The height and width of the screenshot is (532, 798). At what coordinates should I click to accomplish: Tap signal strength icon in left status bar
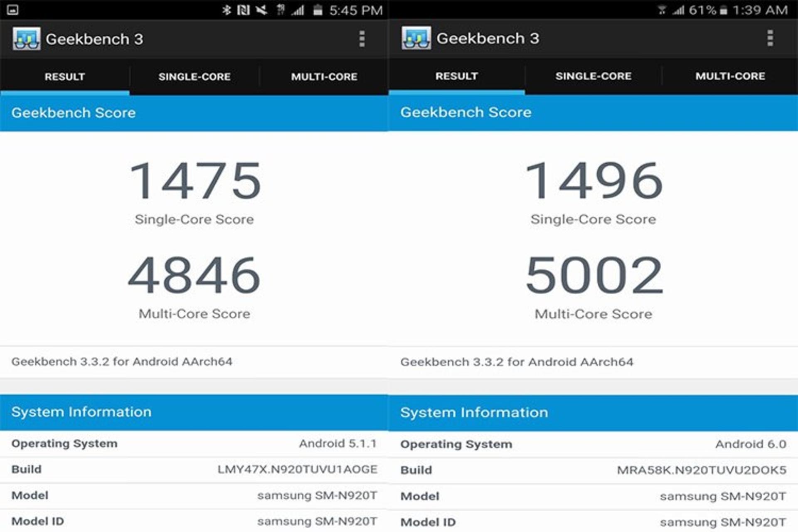coord(298,10)
